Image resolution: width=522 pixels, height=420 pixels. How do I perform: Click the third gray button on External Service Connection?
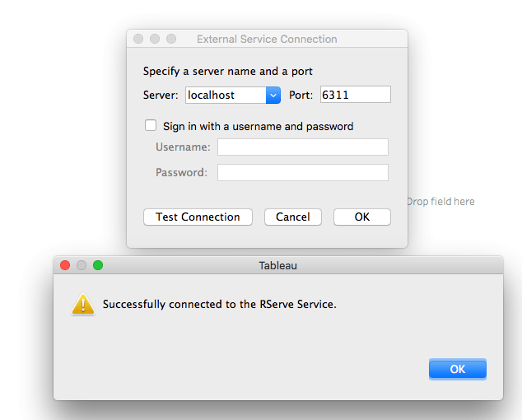171,39
